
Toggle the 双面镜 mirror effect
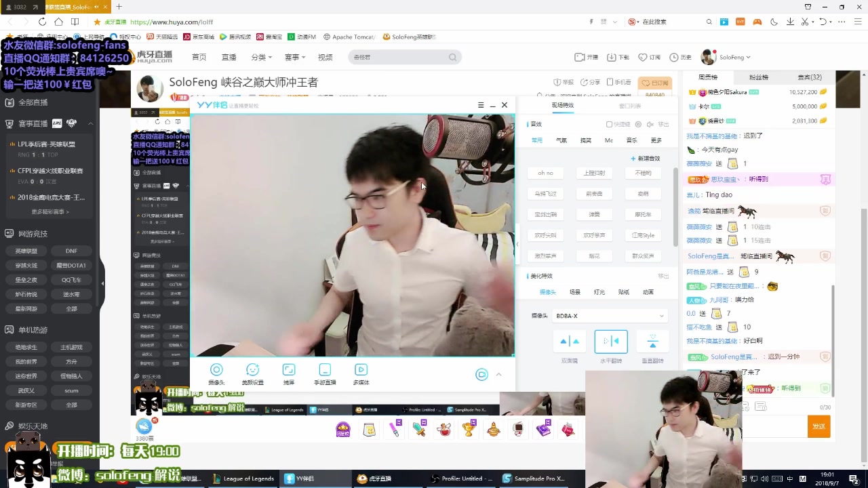pyautogui.click(x=570, y=342)
